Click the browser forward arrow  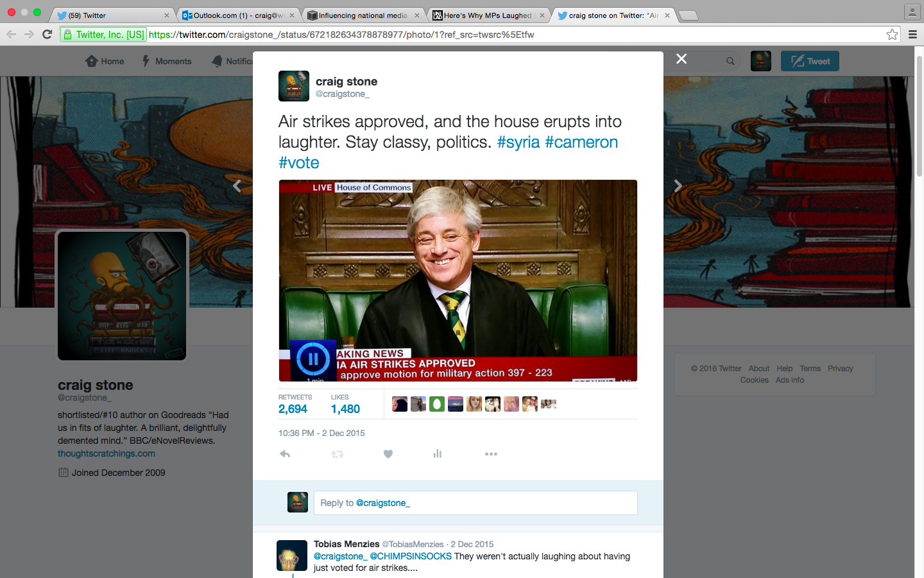pos(29,35)
